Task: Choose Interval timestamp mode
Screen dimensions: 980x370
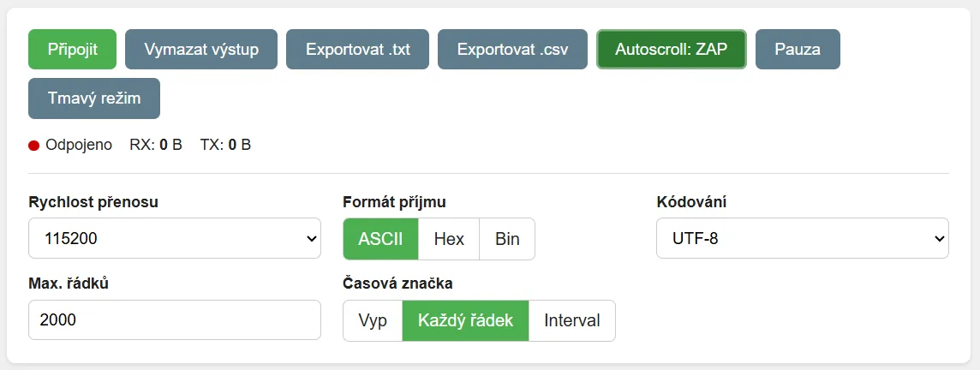Action: click(x=572, y=320)
